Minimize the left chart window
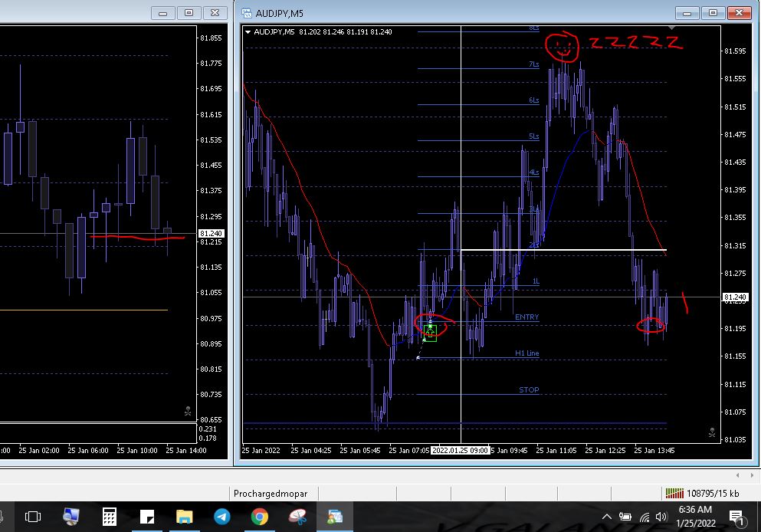The height and width of the screenshot is (532, 761). point(163,12)
